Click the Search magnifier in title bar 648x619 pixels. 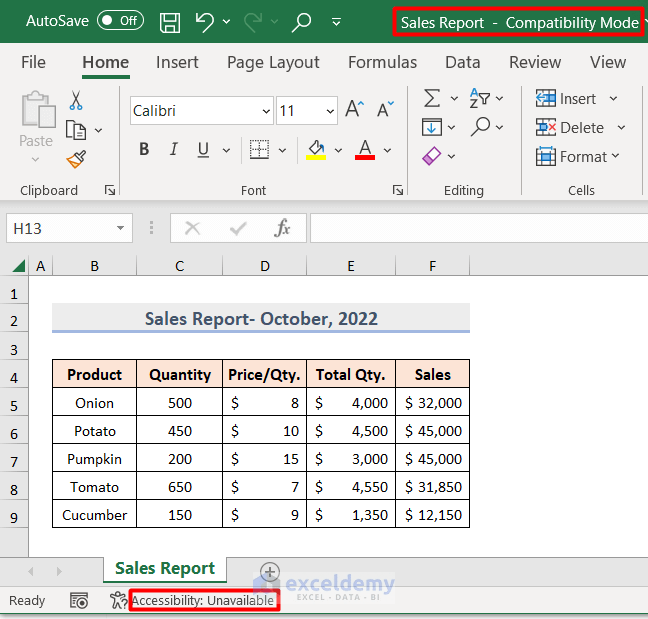301,22
